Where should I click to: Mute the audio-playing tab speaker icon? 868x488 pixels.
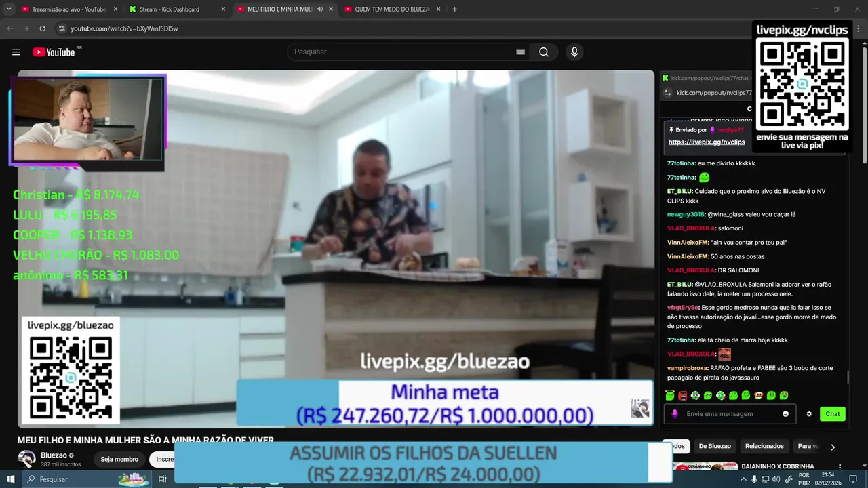tap(320, 9)
